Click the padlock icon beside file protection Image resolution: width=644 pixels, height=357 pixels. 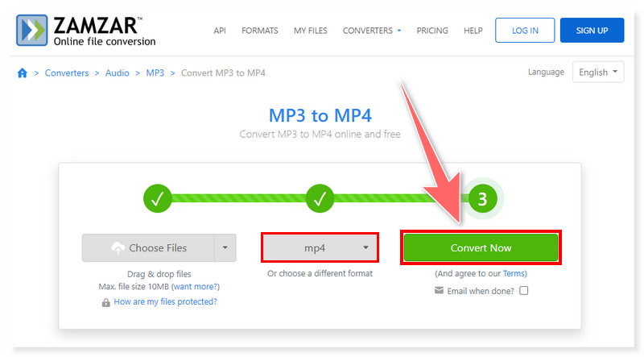[x=105, y=302]
